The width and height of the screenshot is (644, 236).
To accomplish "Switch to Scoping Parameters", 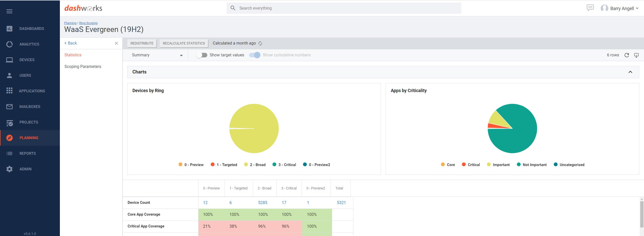I will [x=83, y=66].
